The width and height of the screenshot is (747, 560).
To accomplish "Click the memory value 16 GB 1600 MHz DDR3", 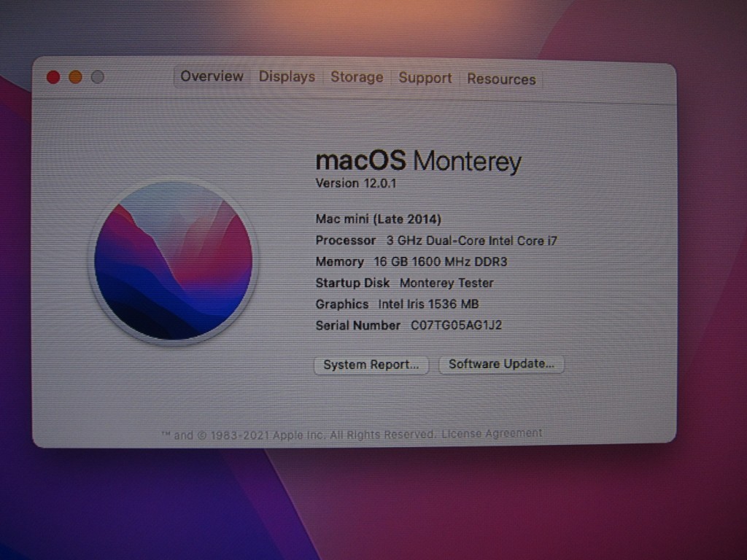I will pos(440,262).
